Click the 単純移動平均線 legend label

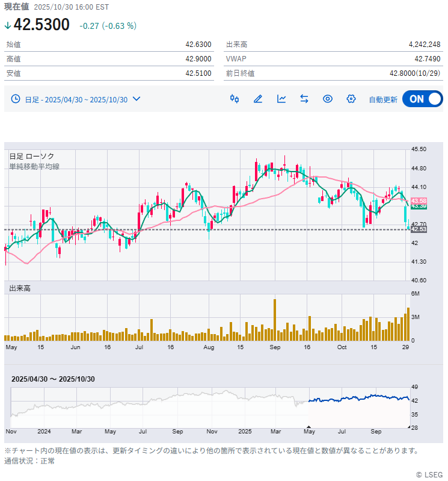34,166
